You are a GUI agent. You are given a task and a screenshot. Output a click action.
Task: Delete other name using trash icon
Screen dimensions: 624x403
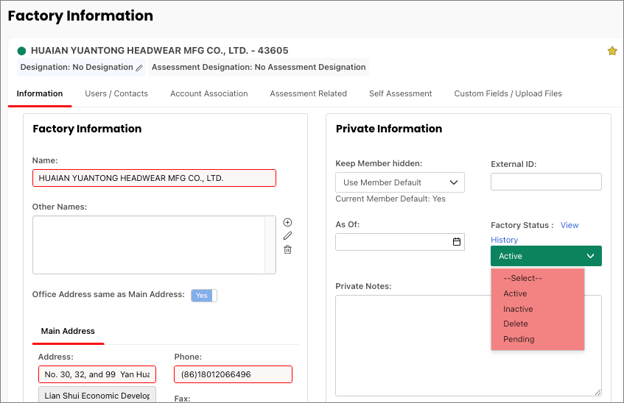pyautogui.click(x=287, y=249)
